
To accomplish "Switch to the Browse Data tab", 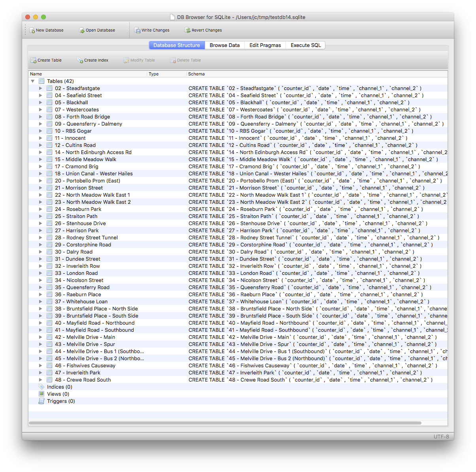I will tap(224, 45).
